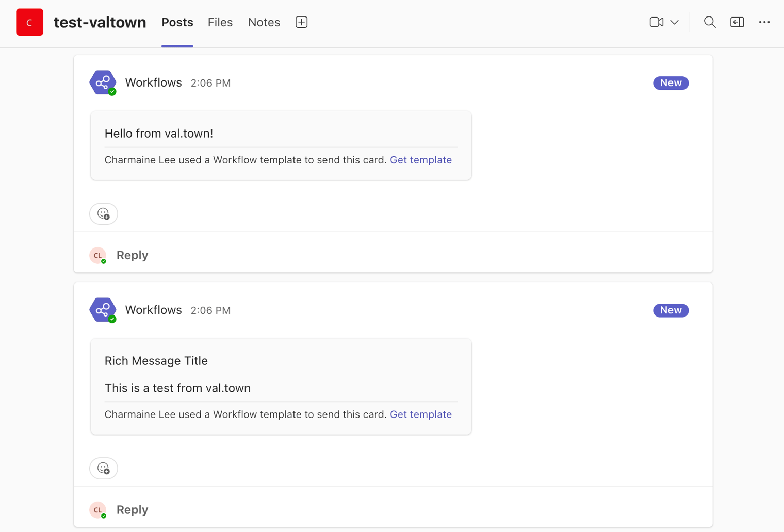Viewport: 784px width, 532px height.
Task: Click Workflows app avatar on first post
Action: click(103, 82)
